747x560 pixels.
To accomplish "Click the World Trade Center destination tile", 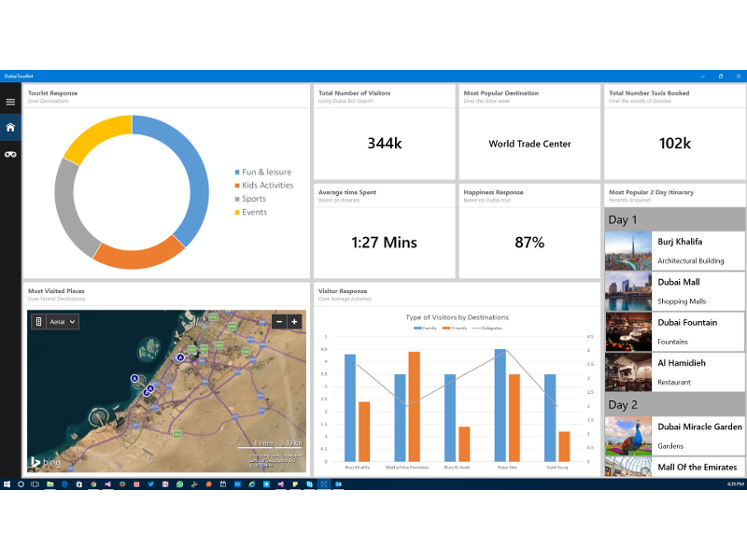I will click(529, 144).
